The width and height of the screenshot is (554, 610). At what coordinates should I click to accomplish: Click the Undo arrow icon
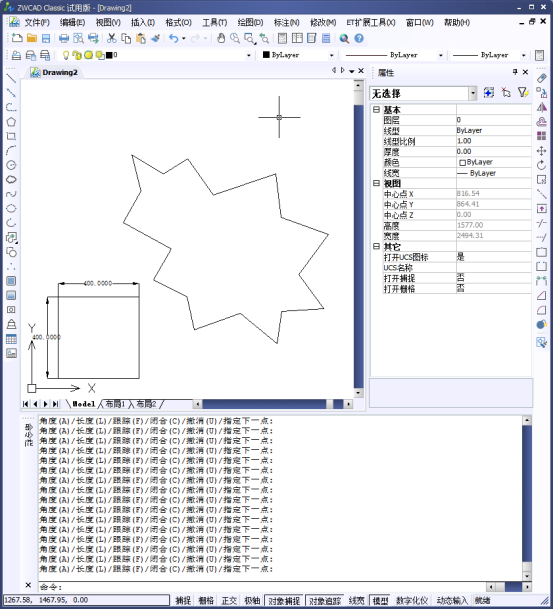[x=174, y=38]
